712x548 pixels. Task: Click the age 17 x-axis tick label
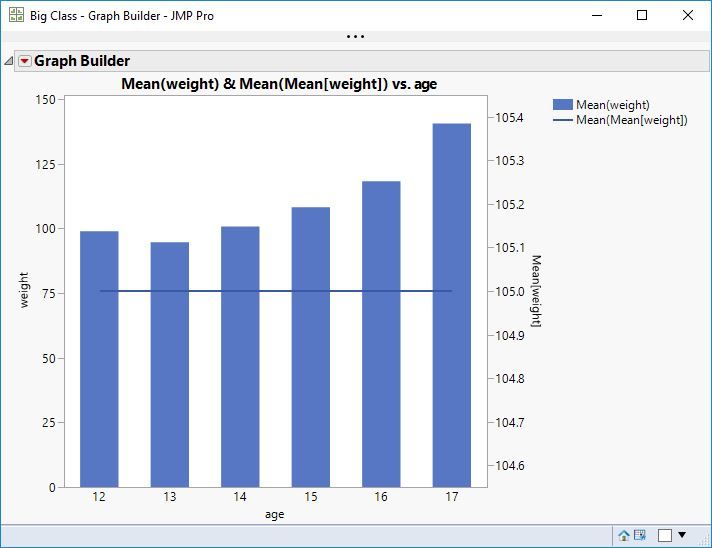click(452, 497)
